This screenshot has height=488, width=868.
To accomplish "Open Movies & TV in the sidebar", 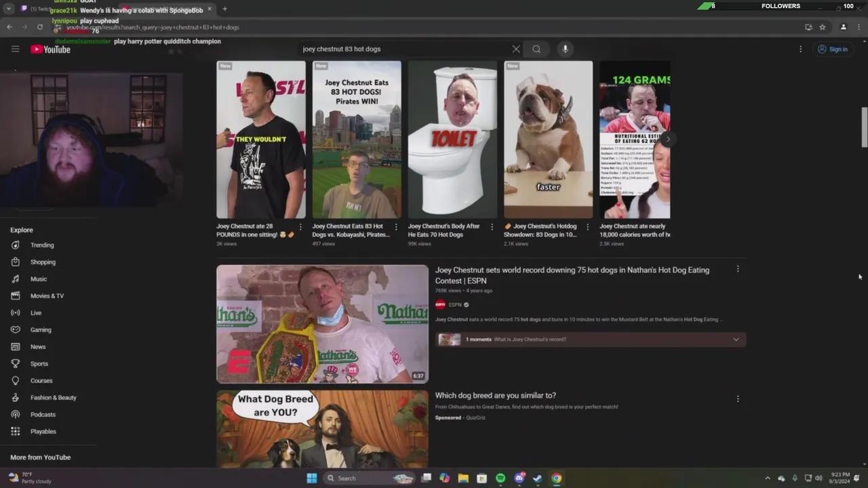I will 47,296.
